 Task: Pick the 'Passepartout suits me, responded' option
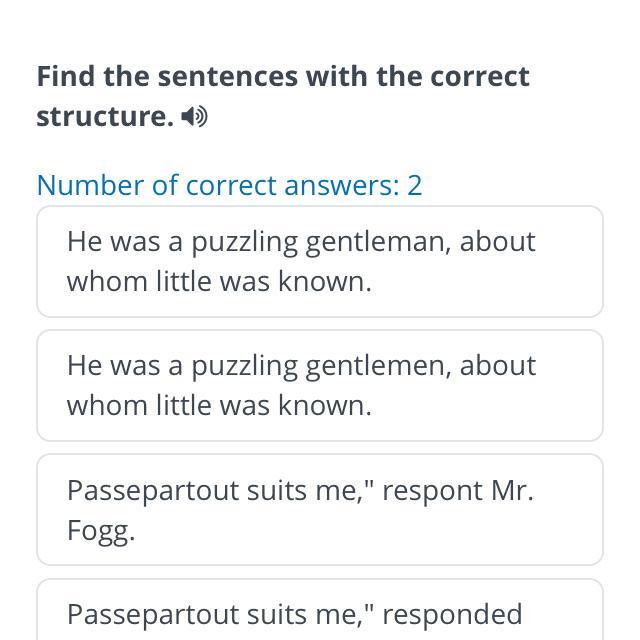pyautogui.click(x=320, y=612)
